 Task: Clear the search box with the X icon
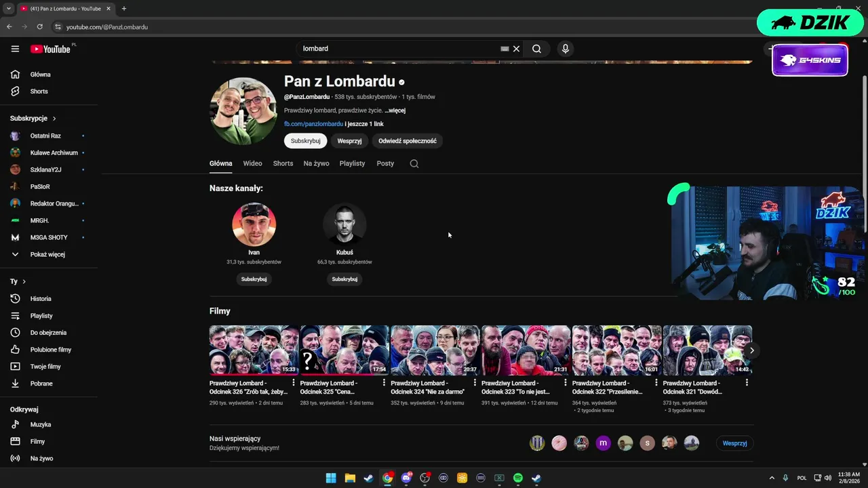(x=516, y=49)
